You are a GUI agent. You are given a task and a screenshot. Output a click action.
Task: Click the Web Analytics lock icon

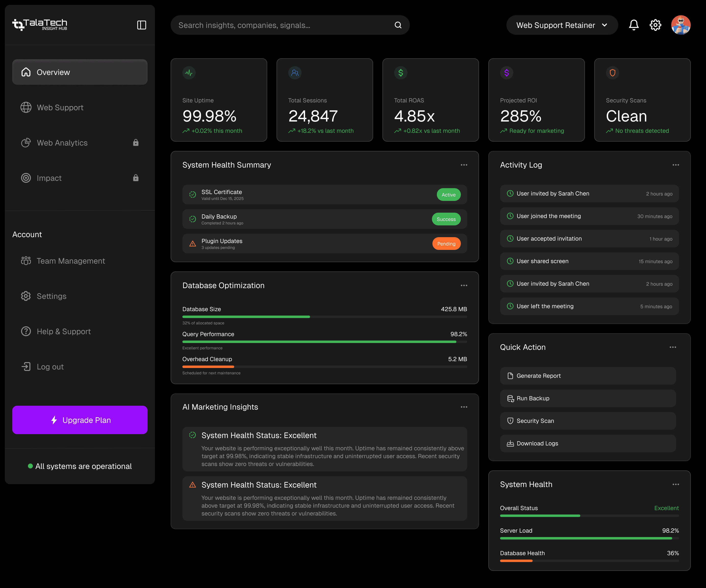point(136,142)
